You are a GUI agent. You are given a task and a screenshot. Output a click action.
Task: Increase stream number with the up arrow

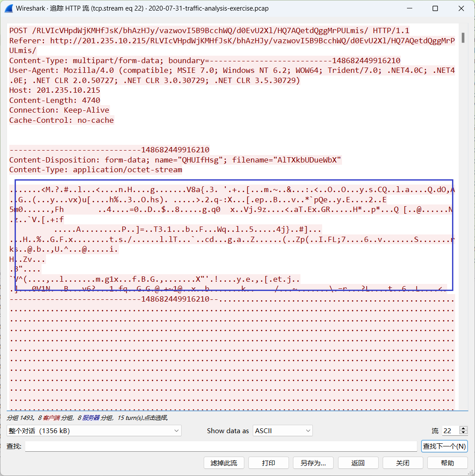[x=464, y=428]
